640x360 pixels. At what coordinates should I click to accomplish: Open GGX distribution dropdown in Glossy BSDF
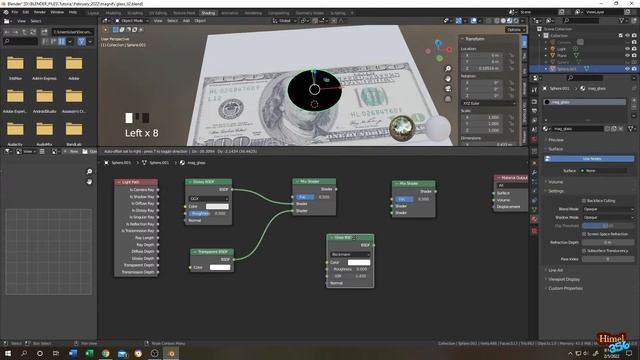pos(208,198)
